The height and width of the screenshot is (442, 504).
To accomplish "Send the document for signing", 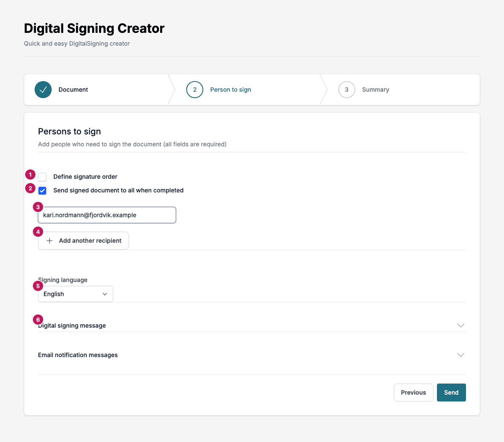I will point(451,393).
